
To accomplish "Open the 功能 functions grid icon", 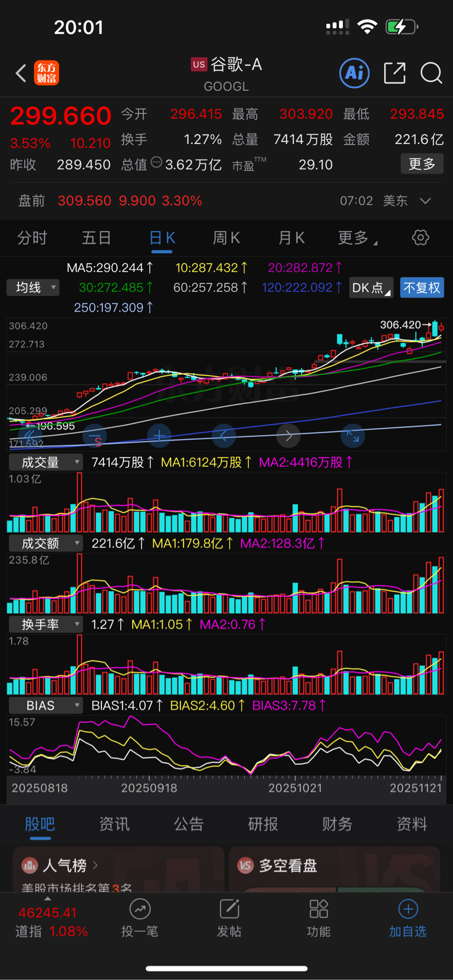I will 319,909.
